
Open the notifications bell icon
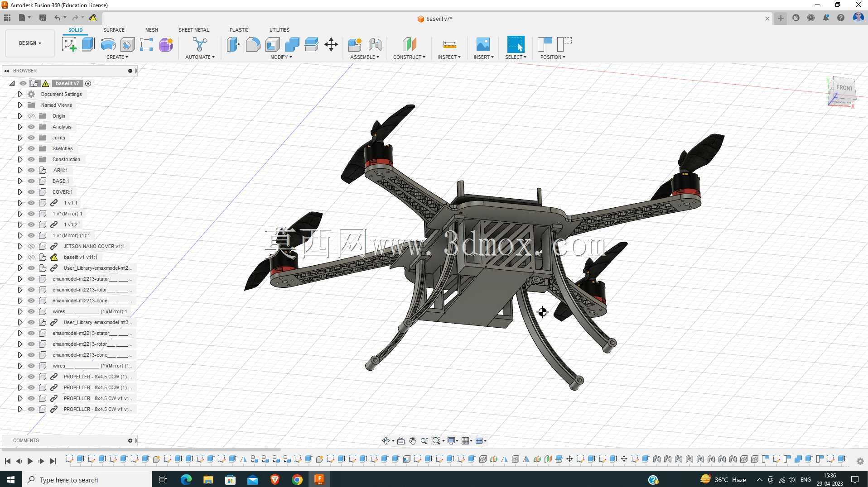[x=826, y=18]
